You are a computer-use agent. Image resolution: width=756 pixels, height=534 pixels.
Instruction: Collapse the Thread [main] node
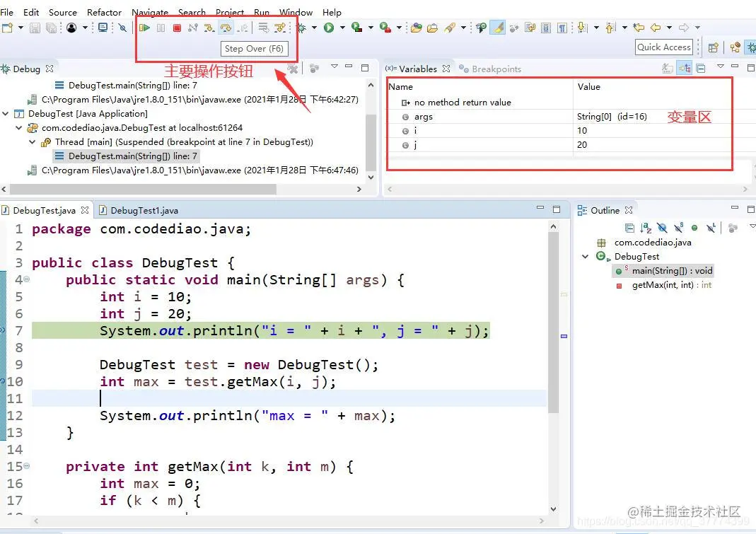pyautogui.click(x=33, y=142)
